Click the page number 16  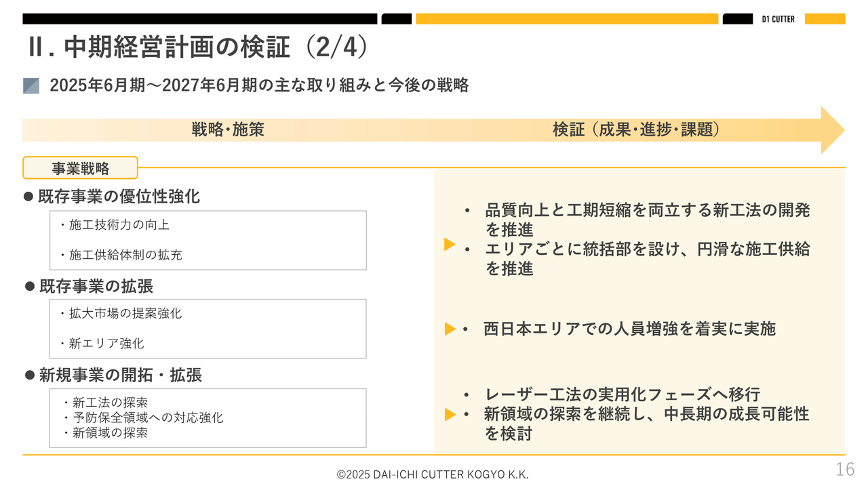point(845,469)
